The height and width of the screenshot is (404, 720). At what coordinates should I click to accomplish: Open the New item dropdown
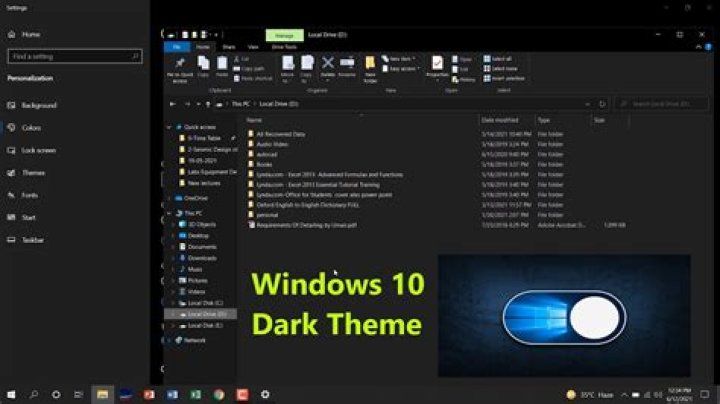399,59
